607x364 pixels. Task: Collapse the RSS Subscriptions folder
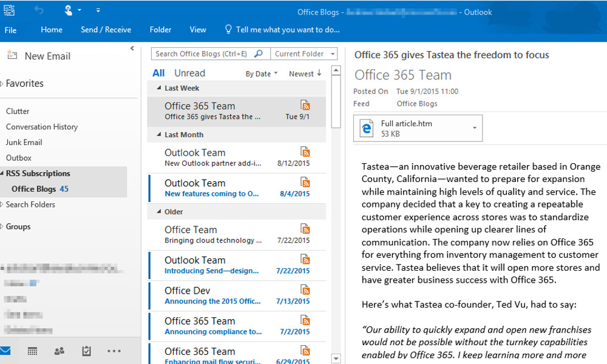pos(2,174)
